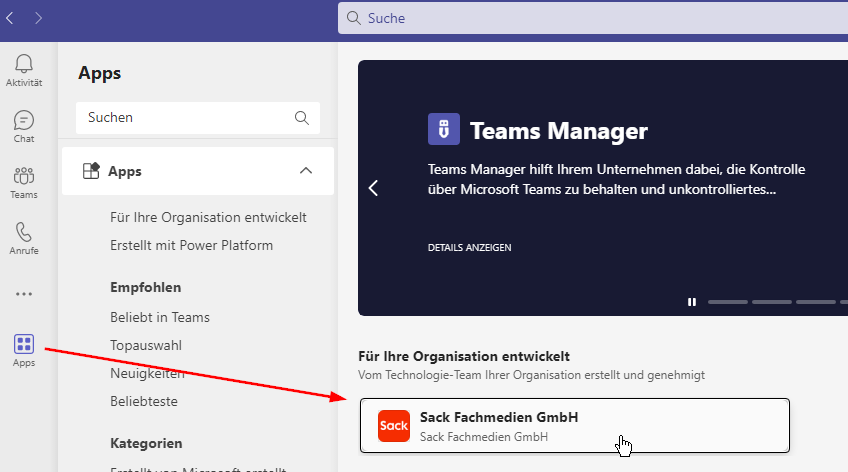Collapse the Apps section chevron

[306, 171]
